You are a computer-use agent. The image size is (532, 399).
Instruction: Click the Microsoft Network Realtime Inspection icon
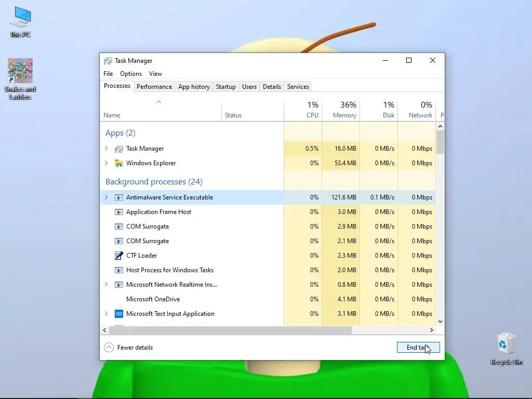coord(119,285)
